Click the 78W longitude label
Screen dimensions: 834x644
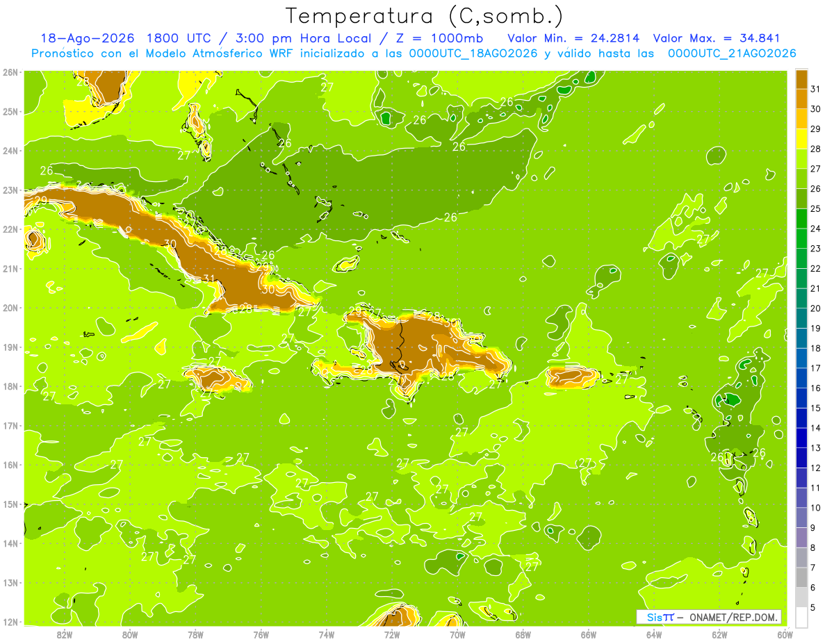point(195,634)
